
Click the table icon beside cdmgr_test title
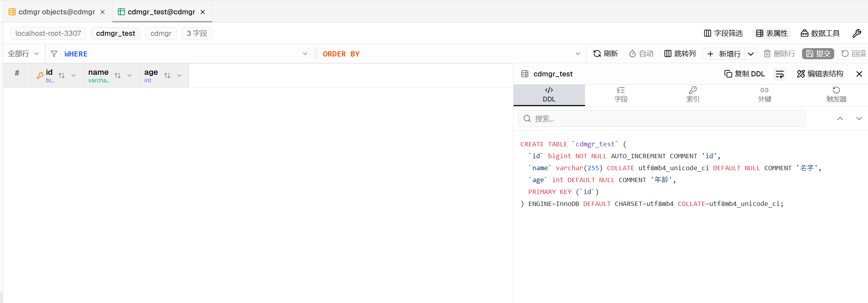[525, 74]
